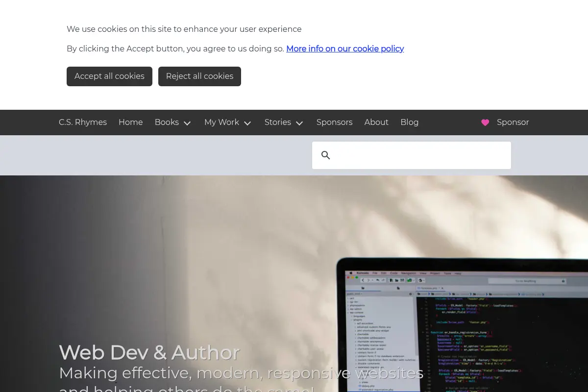
Task: Expand the Stories chevron arrow
Action: (x=299, y=123)
